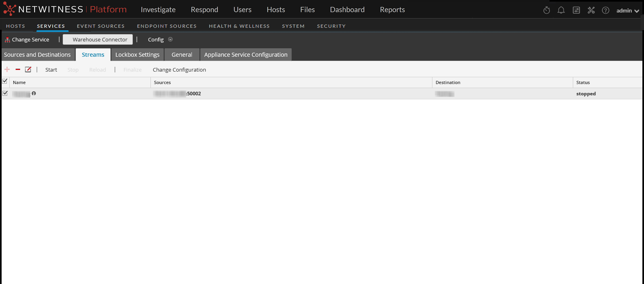This screenshot has height=284, width=644.
Task: Open the help question mark icon
Action: point(605,10)
